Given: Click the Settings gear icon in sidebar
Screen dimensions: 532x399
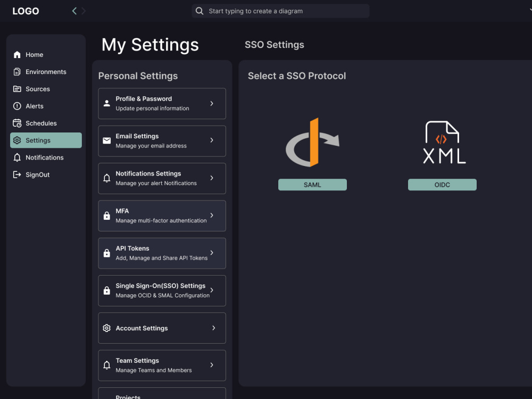Looking at the screenshot, I should tap(17, 140).
